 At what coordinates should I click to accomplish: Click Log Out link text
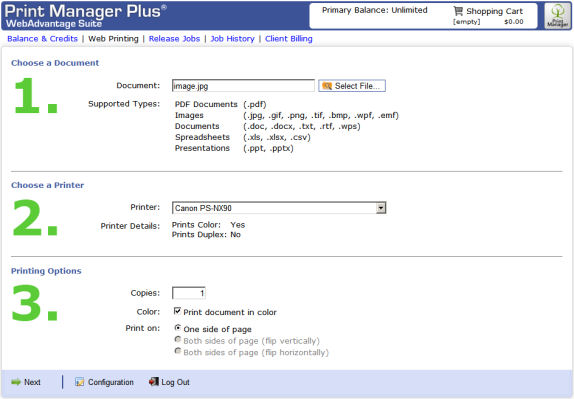pyautogui.click(x=175, y=382)
